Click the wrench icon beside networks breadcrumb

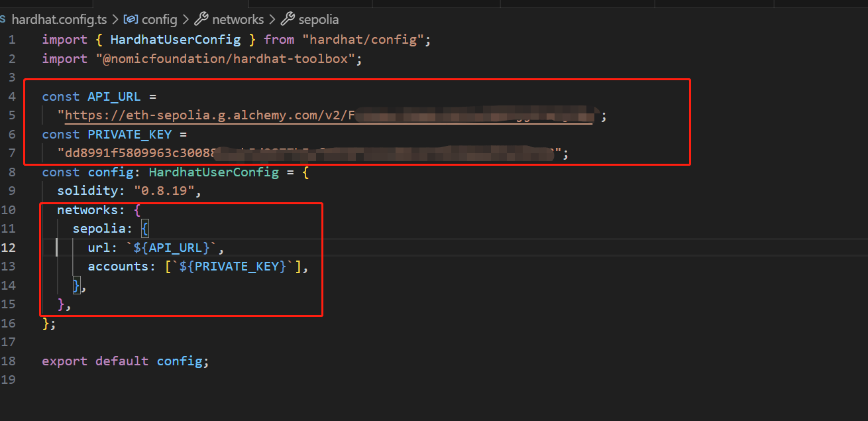pos(201,20)
